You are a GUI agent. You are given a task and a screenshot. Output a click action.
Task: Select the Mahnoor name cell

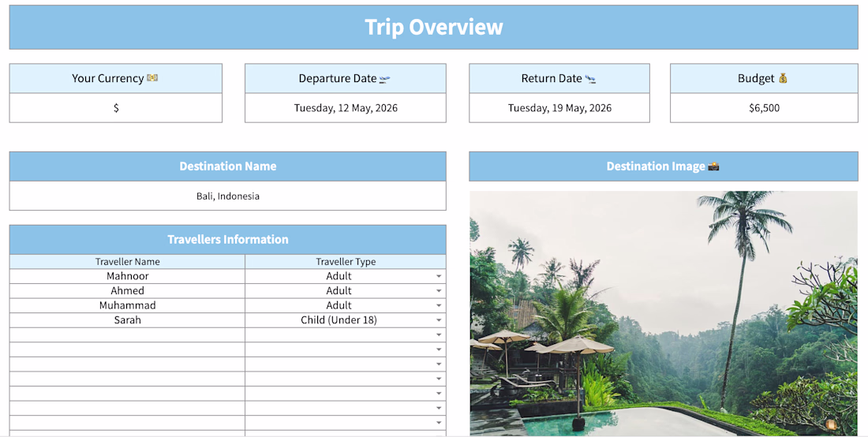[127, 276]
